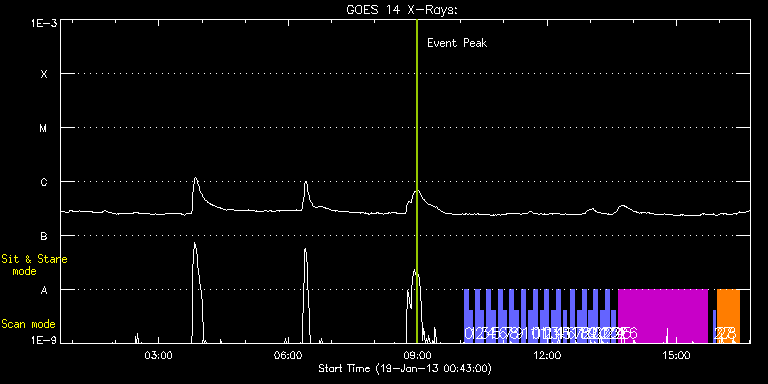Screen dimensions: 768x384
Task: Click the yellow 'Sit & Stare mode' label
Action: 34,265
